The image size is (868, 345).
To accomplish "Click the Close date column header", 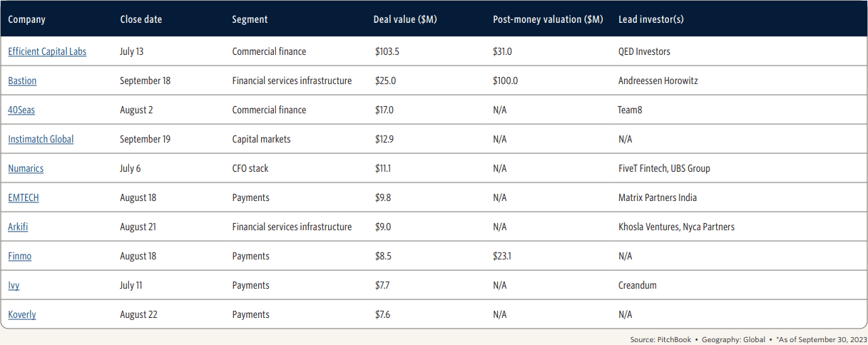I will coord(141,19).
